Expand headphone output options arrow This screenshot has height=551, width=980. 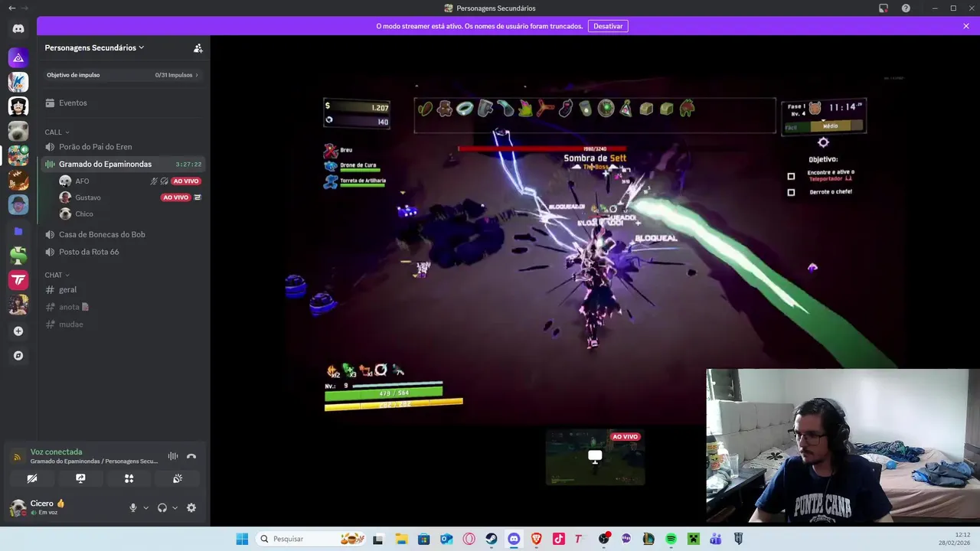[175, 508]
